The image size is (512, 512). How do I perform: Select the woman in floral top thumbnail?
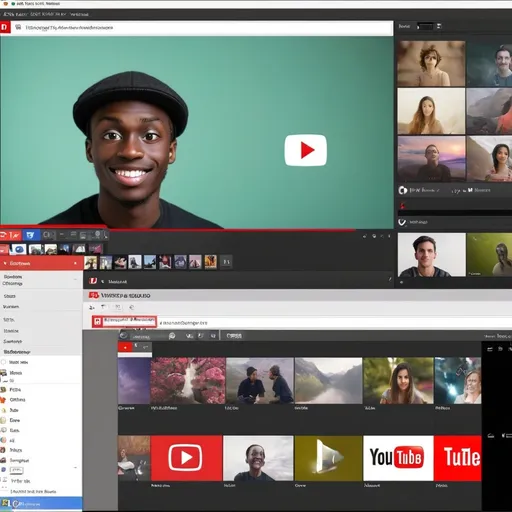point(489,159)
